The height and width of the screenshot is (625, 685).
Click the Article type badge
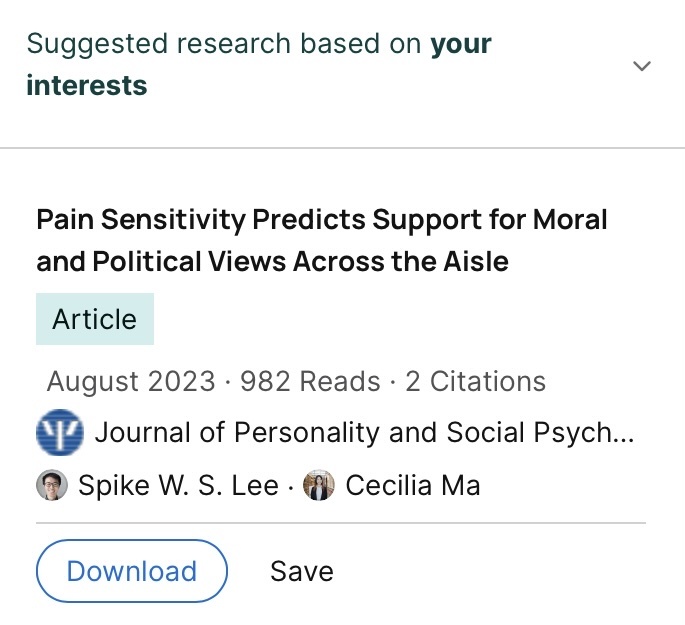(x=95, y=319)
